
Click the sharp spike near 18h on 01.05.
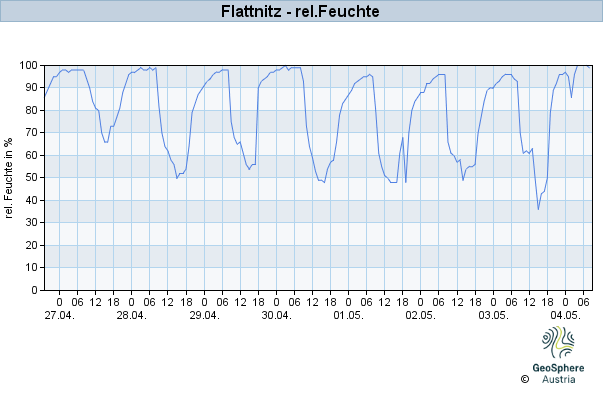pyautogui.click(x=403, y=138)
